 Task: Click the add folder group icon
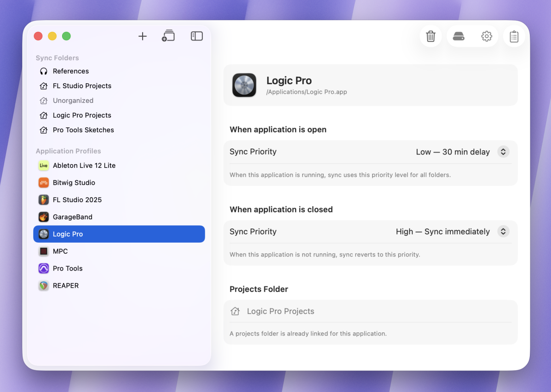click(168, 36)
